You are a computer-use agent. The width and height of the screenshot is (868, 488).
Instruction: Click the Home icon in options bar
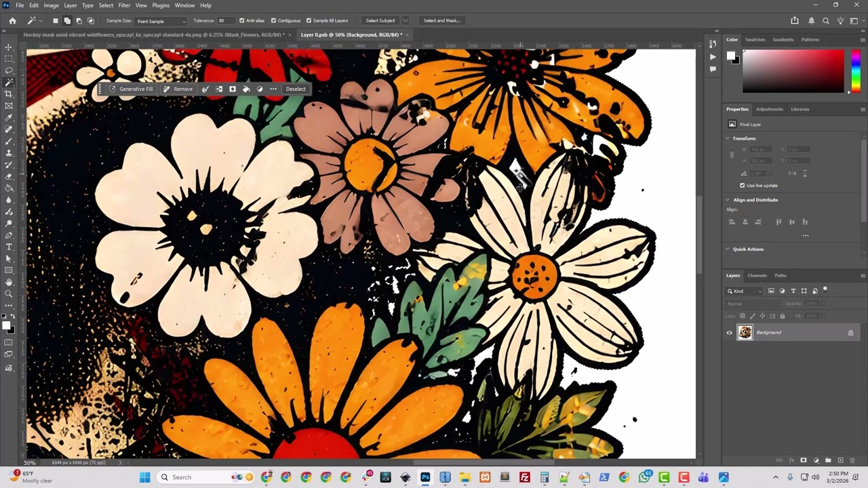click(x=12, y=21)
